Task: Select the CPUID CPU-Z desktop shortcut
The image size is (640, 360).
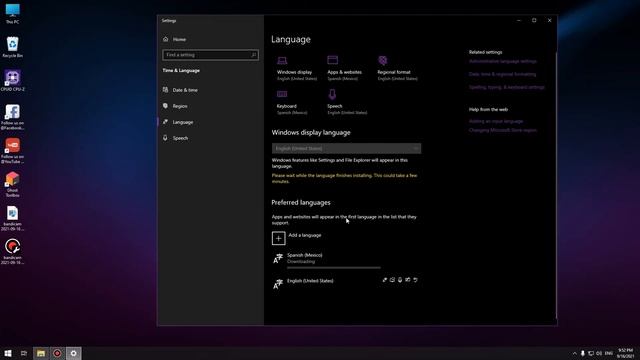Action: click(x=13, y=80)
